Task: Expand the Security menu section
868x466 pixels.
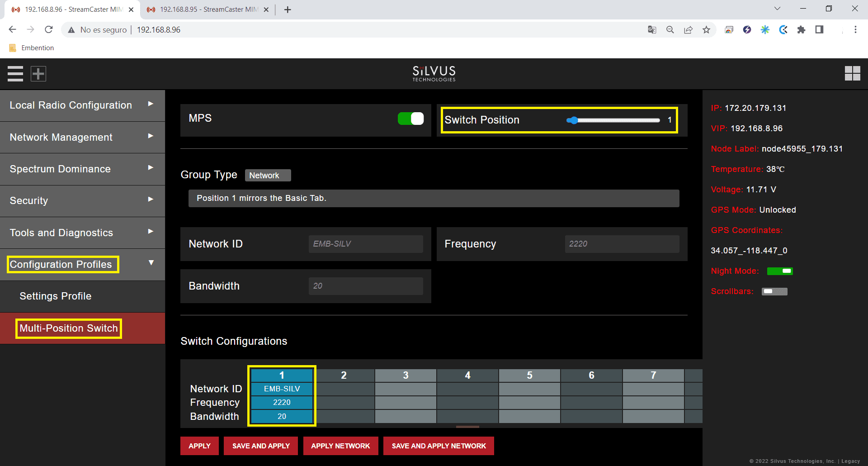Action: coord(82,200)
